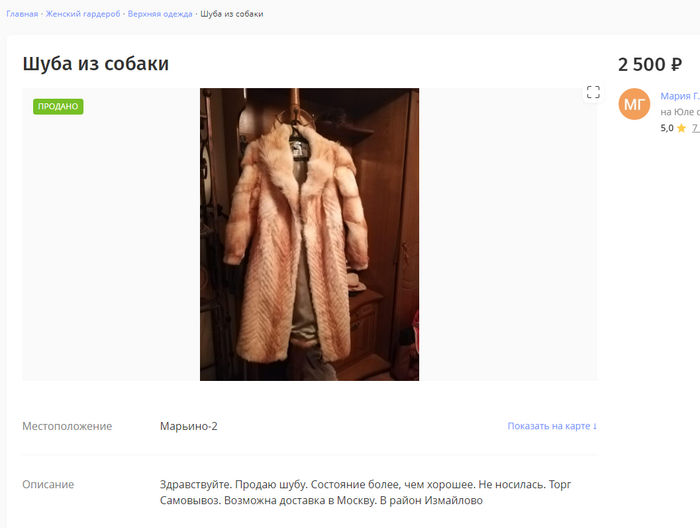The height and width of the screenshot is (528, 700).
Task: Click the seller's 5,0 rating value
Action: tap(667, 129)
